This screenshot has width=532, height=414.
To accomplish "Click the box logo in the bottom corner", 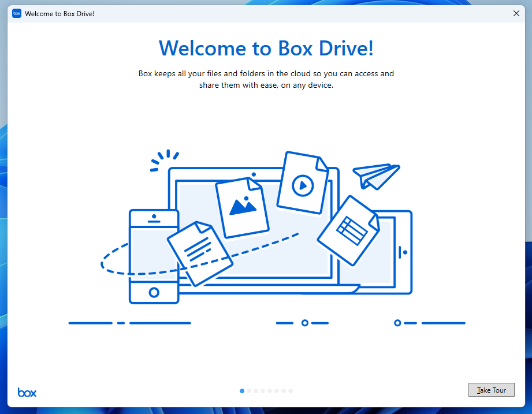I will [x=27, y=392].
